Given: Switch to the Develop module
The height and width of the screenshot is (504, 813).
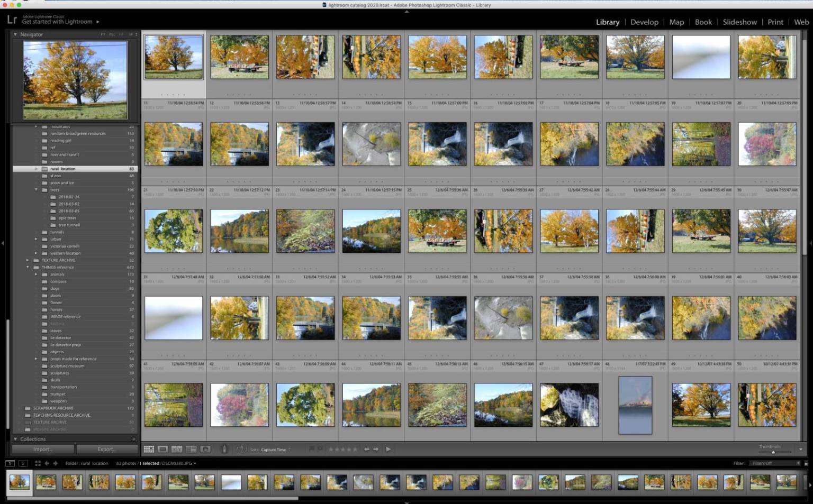Looking at the screenshot, I should [x=644, y=22].
